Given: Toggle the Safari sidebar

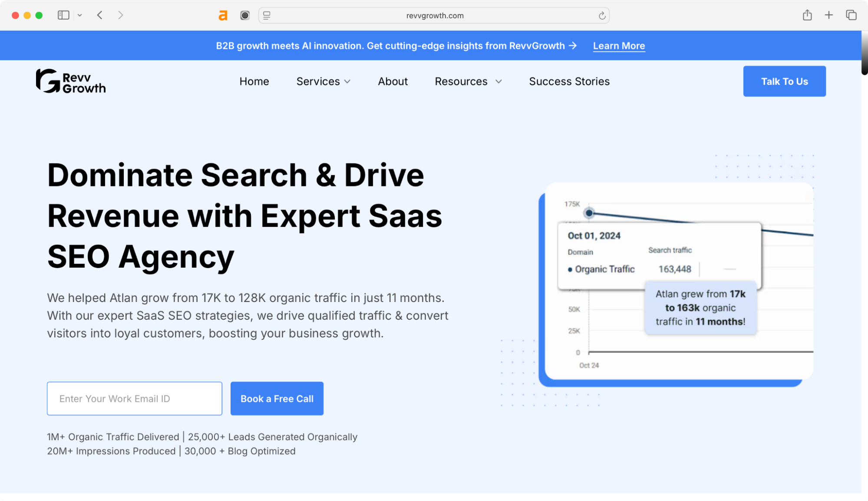Looking at the screenshot, I should pos(63,15).
